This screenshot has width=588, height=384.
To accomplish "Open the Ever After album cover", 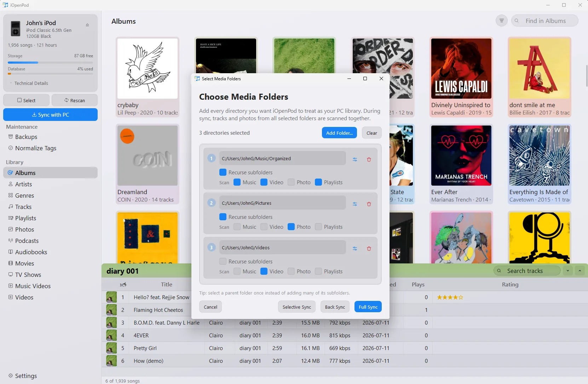I will pos(461,156).
